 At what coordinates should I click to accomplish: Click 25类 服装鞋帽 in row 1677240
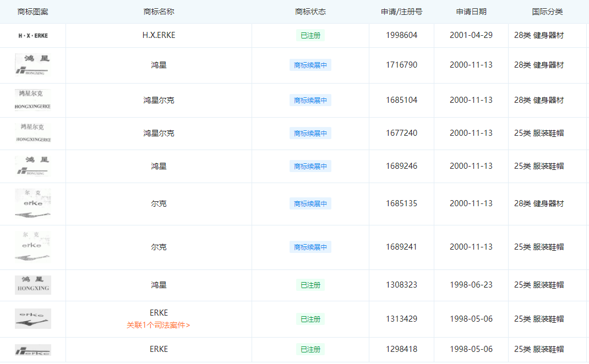(539, 133)
